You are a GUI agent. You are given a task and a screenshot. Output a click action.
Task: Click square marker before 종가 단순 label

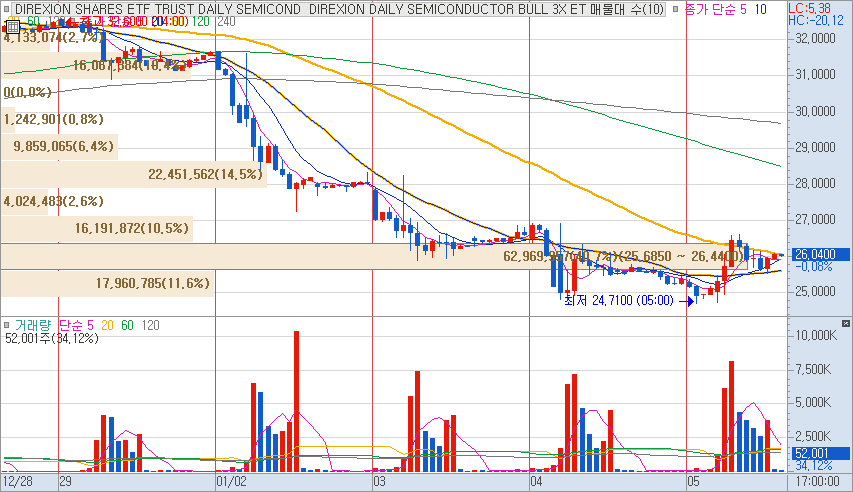pos(675,9)
